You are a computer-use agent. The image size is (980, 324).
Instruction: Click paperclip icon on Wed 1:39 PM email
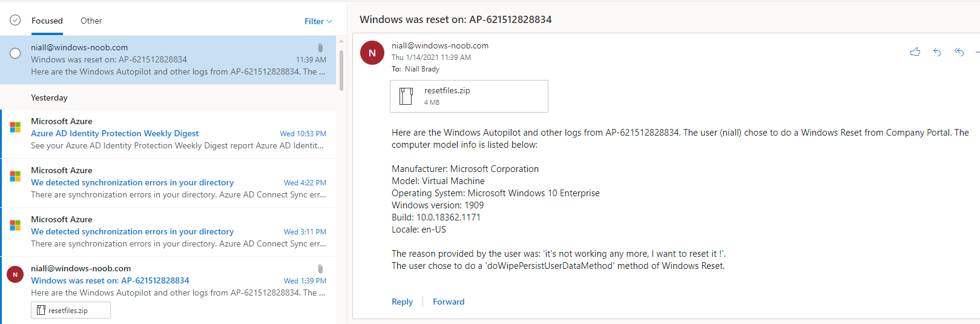(x=320, y=269)
